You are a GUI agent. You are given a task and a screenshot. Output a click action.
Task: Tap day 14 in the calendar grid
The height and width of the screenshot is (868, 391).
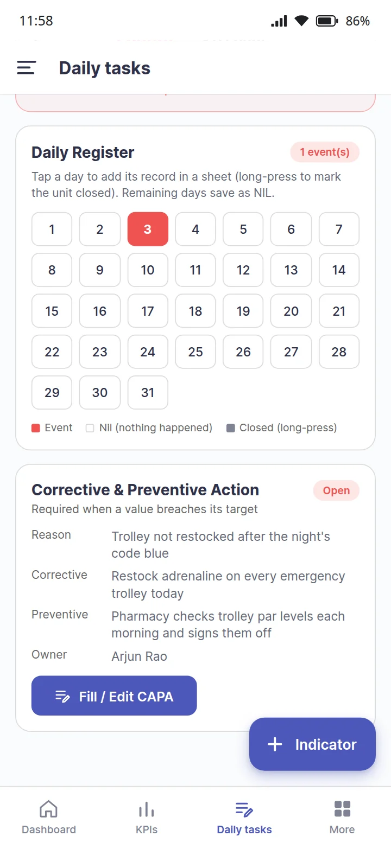pos(339,270)
